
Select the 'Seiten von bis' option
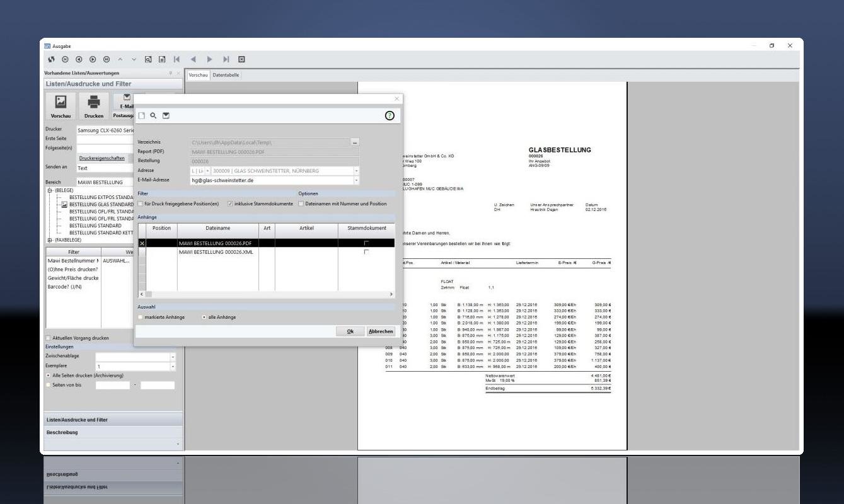48,385
